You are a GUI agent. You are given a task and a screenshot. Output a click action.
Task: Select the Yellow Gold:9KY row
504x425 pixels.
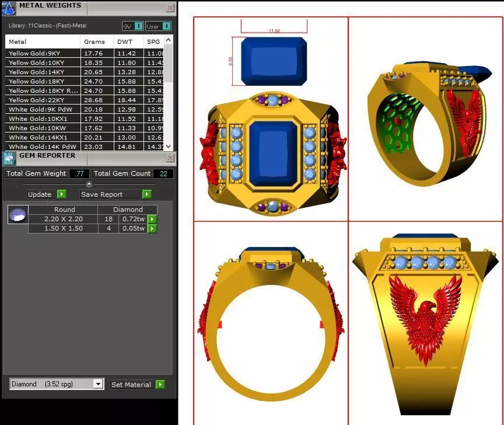tap(85, 53)
